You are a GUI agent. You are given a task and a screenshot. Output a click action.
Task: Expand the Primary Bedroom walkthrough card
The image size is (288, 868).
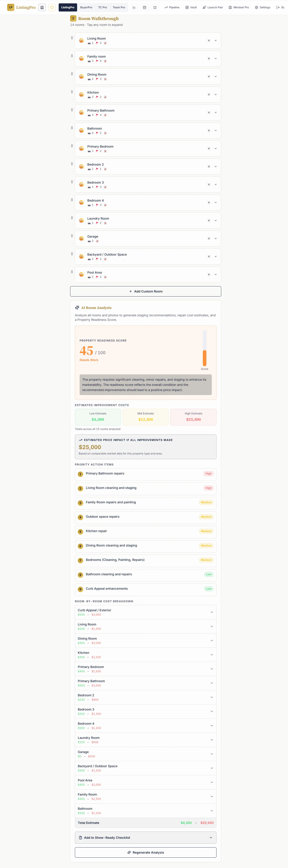pyautogui.click(x=216, y=148)
